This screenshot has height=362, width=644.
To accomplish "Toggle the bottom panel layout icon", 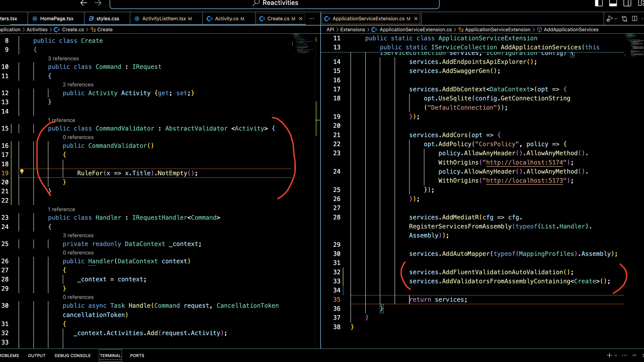I will coord(613,3).
